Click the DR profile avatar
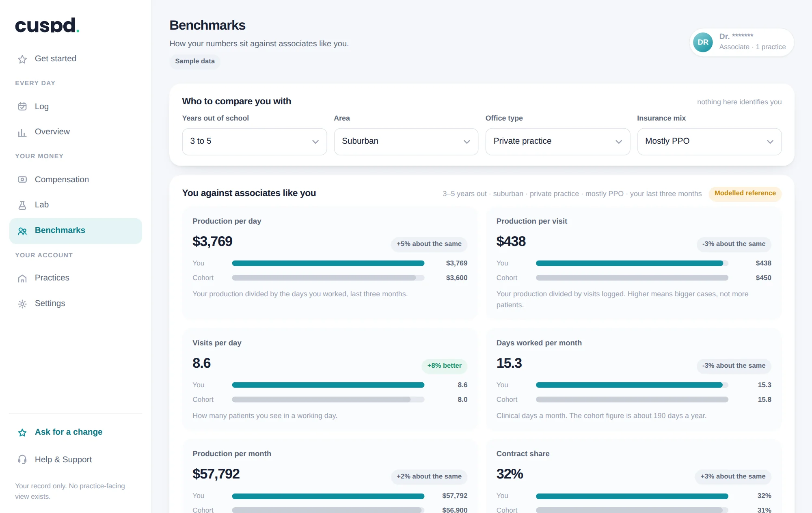This screenshot has height=513, width=812. click(x=703, y=42)
